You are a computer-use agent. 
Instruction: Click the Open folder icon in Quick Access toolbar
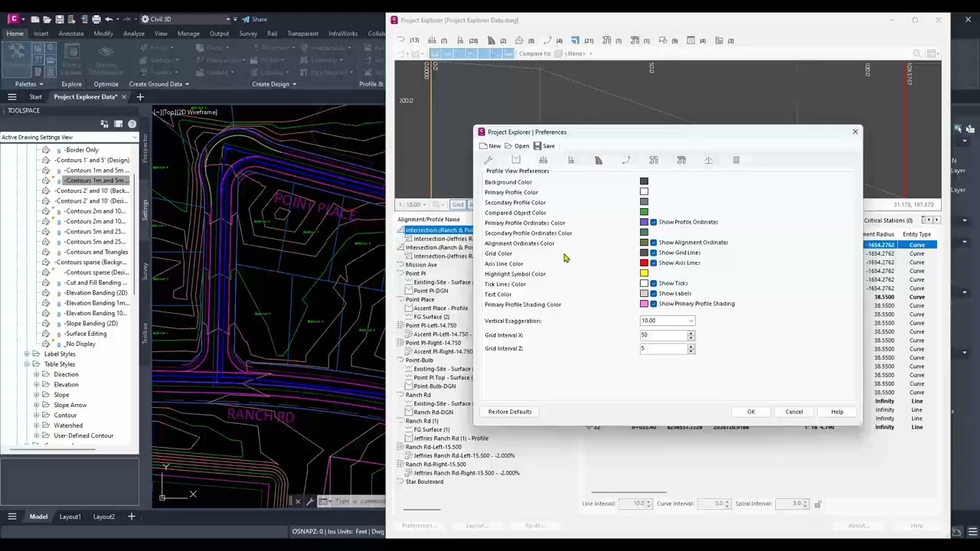(x=47, y=19)
